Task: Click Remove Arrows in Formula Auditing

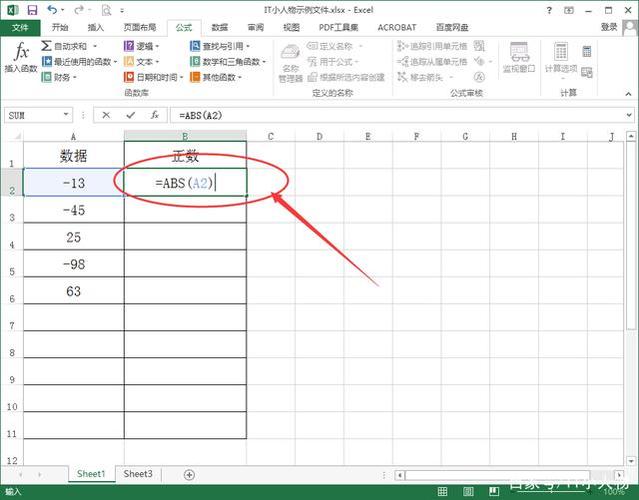Action: click(421, 77)
